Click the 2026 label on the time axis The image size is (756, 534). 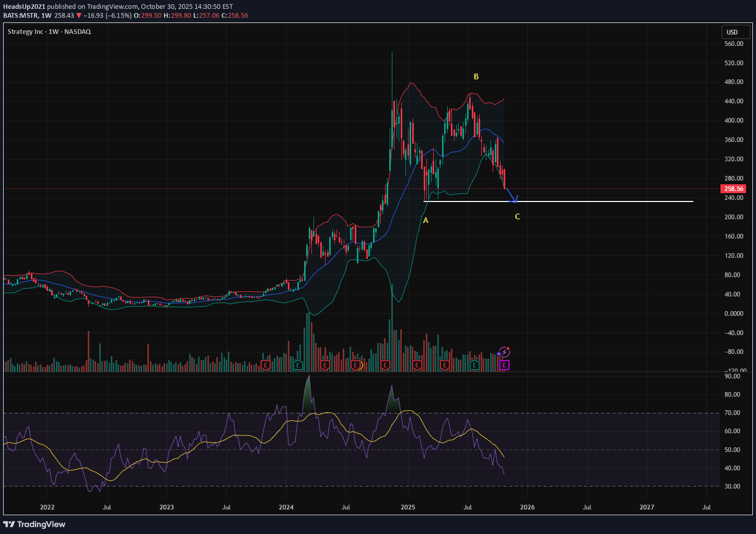coord(527,507)
